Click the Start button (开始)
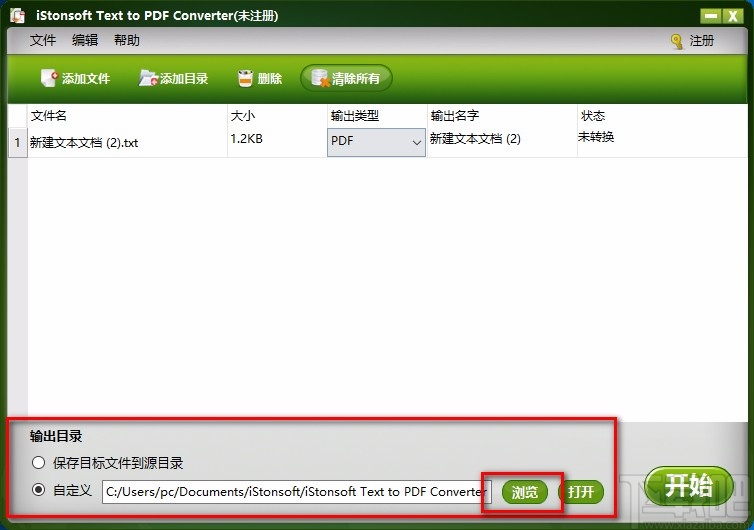The width and height of the screenshot is (754, 530). click(x=689, y=486)
